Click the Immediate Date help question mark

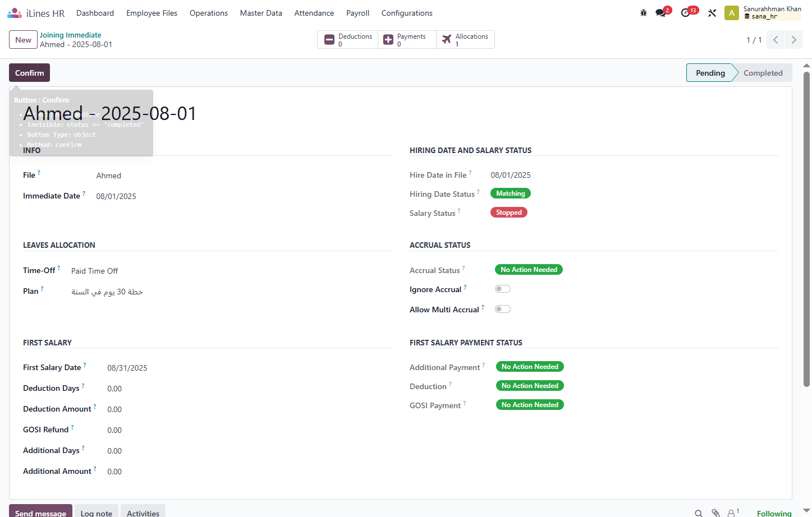[84, 193]
